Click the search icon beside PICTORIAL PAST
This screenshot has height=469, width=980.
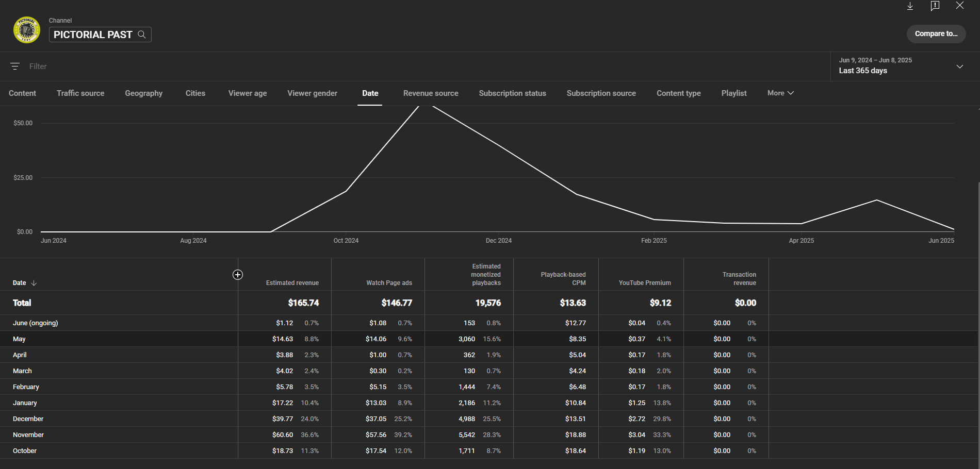click(142, 35)
